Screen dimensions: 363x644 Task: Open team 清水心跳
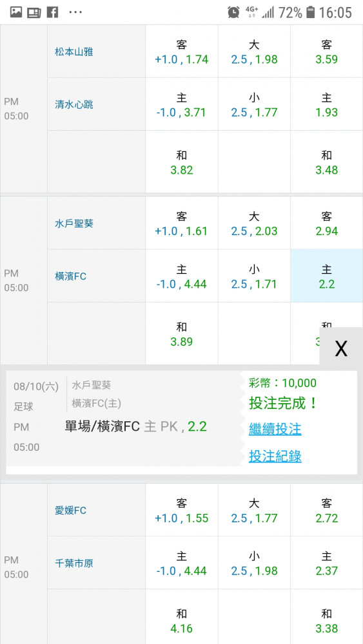click(74, 104)
